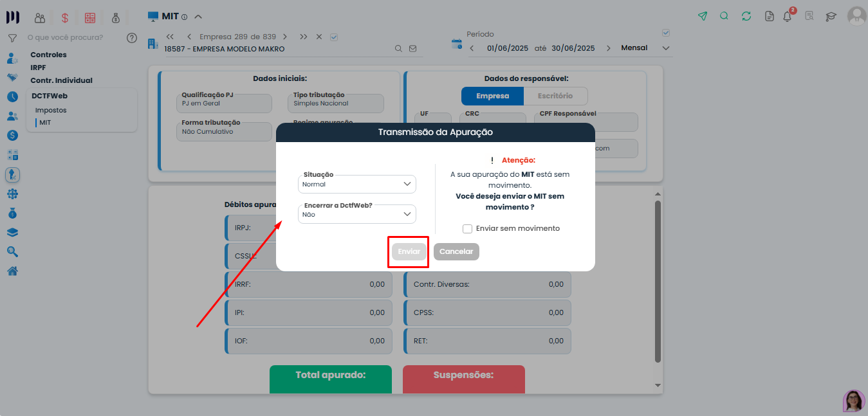The image size is (868, 416).
Task: Clear the selected company with X
Action: pyautogui.click(x=319, y=37)
